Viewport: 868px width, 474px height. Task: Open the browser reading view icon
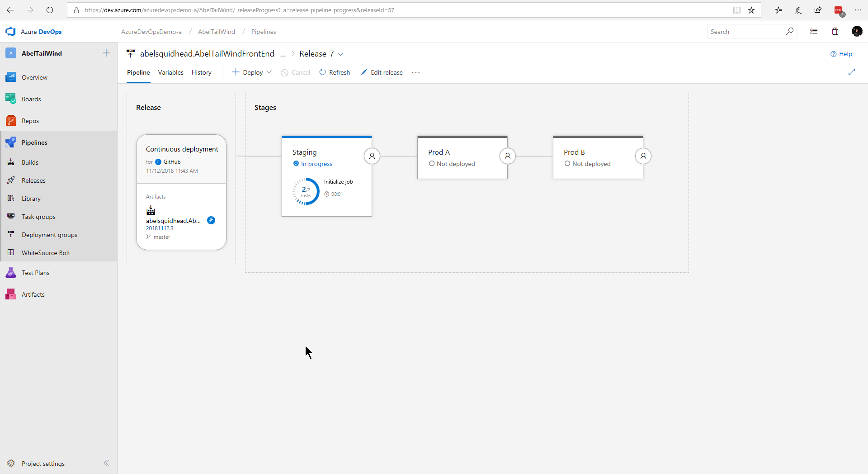(737, 10)
